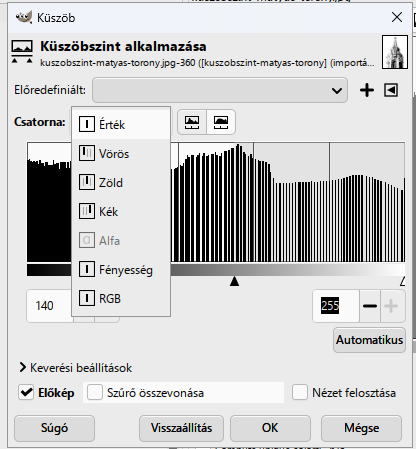Image resolution: width=416 pixels, height=449 pixels.
Task: Close the Küszöb dialog
Action: point(397,17)
